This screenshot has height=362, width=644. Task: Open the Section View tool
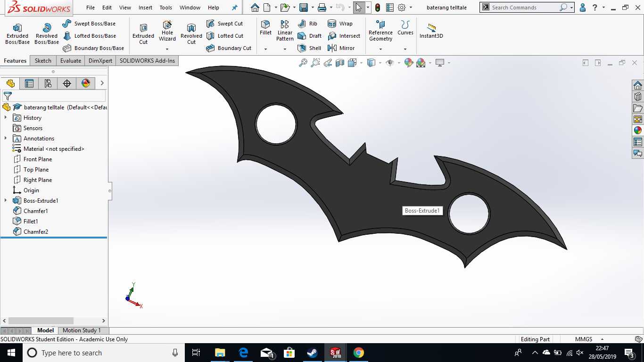pos(340,63)
